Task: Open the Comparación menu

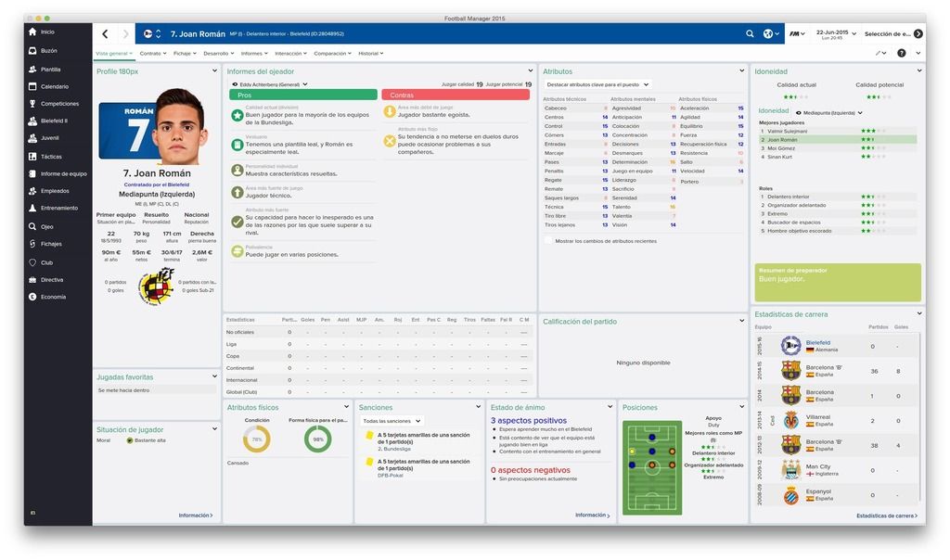Action: point(333,53)
